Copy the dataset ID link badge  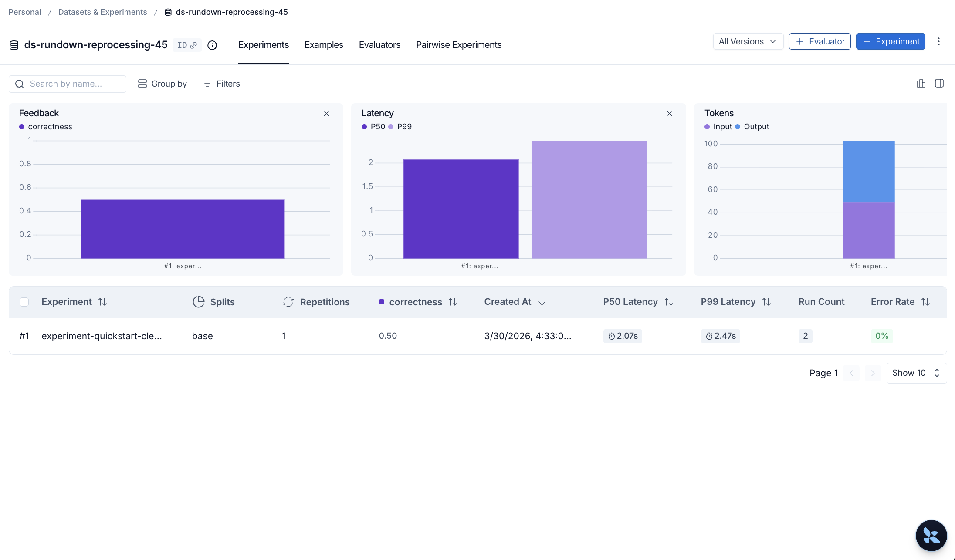186,45
